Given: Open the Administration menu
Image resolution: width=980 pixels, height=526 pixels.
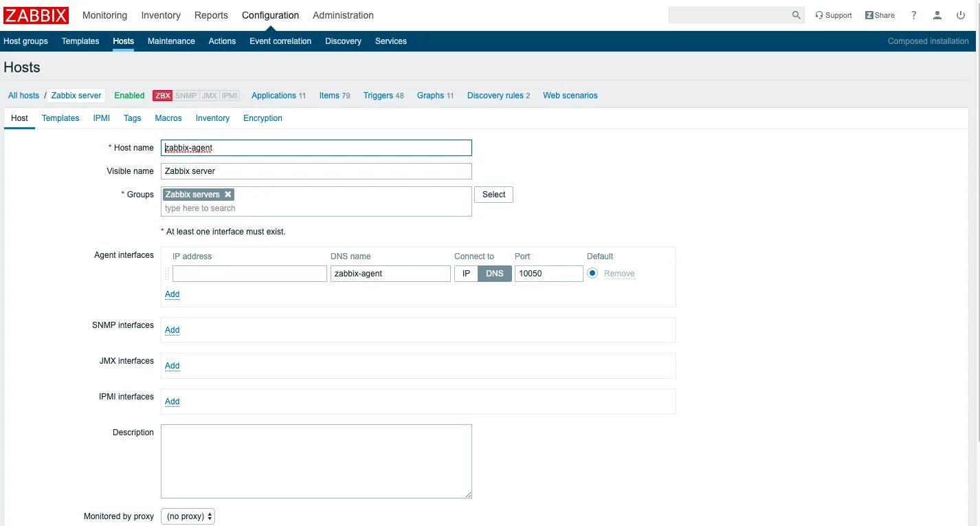Looking at the screenshot, I should [x=343, y=15].
